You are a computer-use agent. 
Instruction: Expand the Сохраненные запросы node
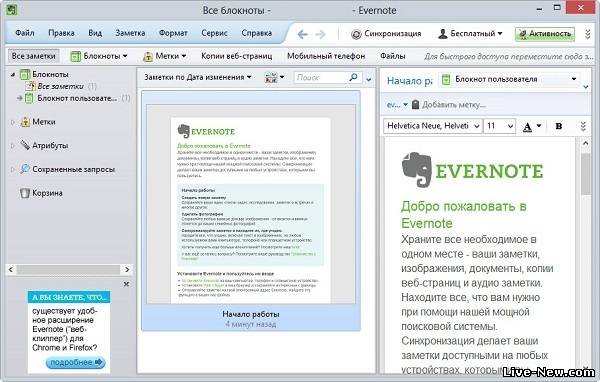(x=13, y=170)
